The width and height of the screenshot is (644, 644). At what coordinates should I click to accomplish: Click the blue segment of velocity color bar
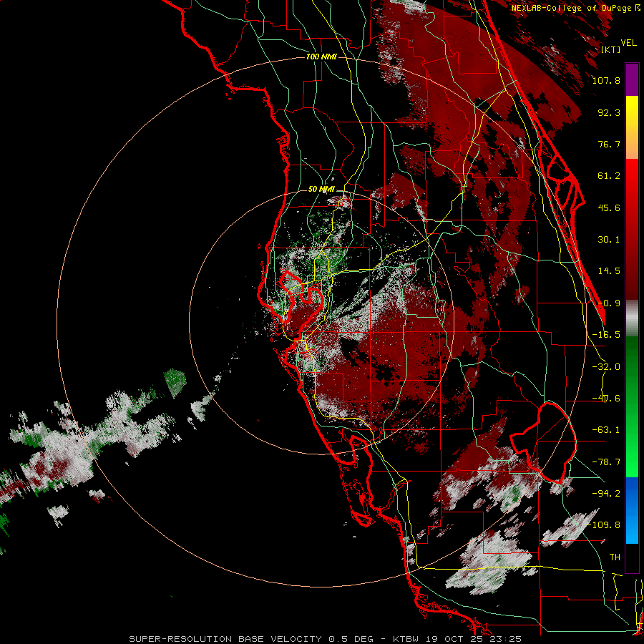point(632,510)
